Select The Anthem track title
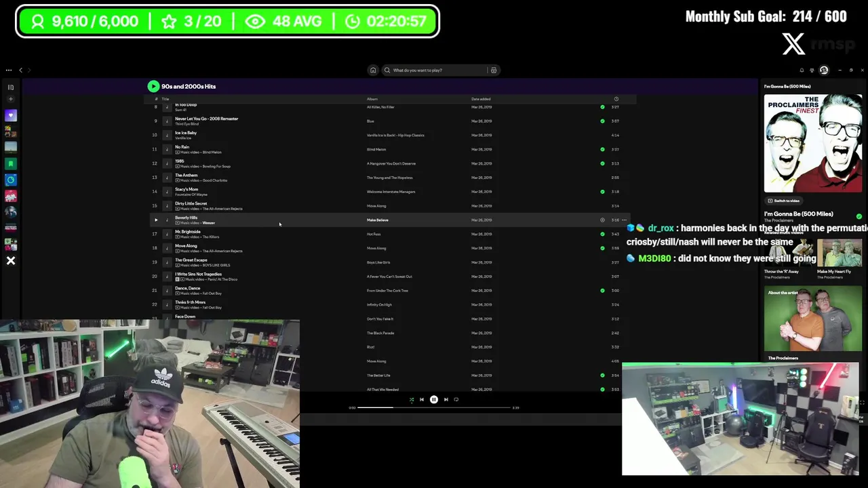The height and width of the screenshot is (488, 868). (x=186, y=175)
